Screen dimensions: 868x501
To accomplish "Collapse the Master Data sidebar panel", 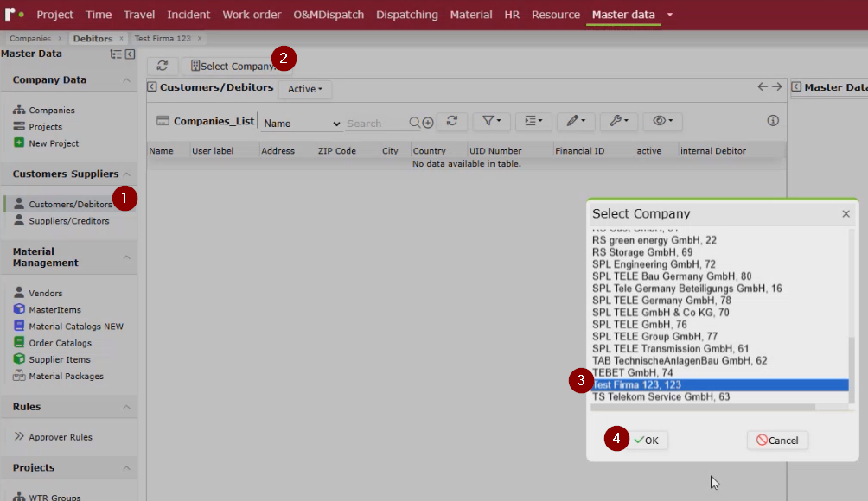I will click(130, 54).
